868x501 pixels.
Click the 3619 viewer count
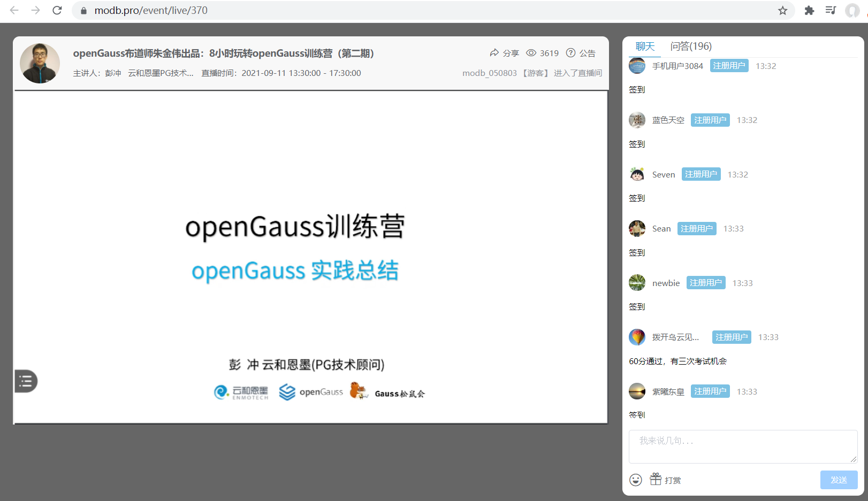pos(543,53)
